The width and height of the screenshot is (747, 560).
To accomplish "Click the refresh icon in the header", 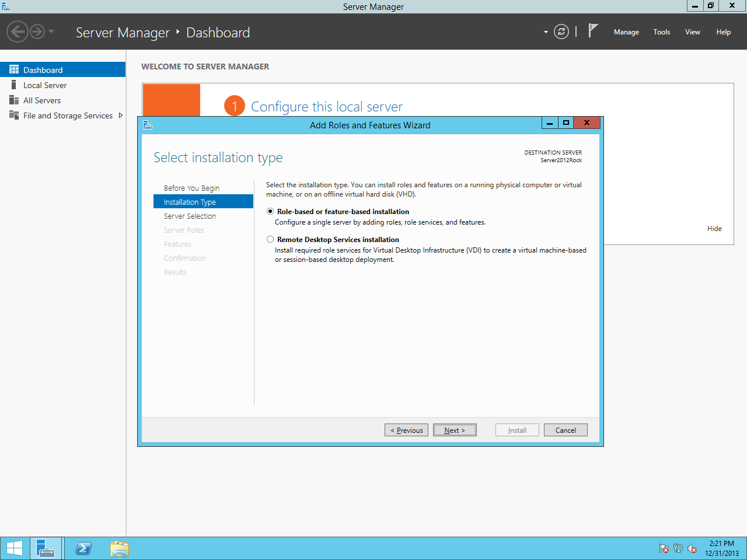I will pos(561,32).
